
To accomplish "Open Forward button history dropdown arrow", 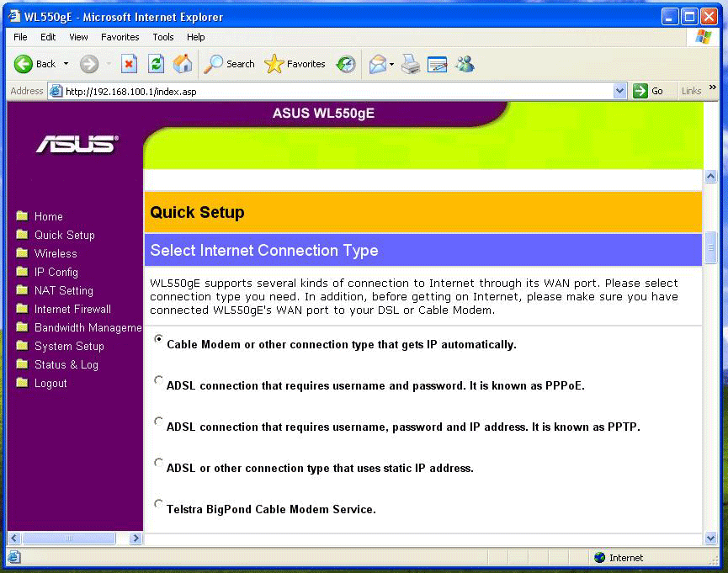I will point(109,64).
